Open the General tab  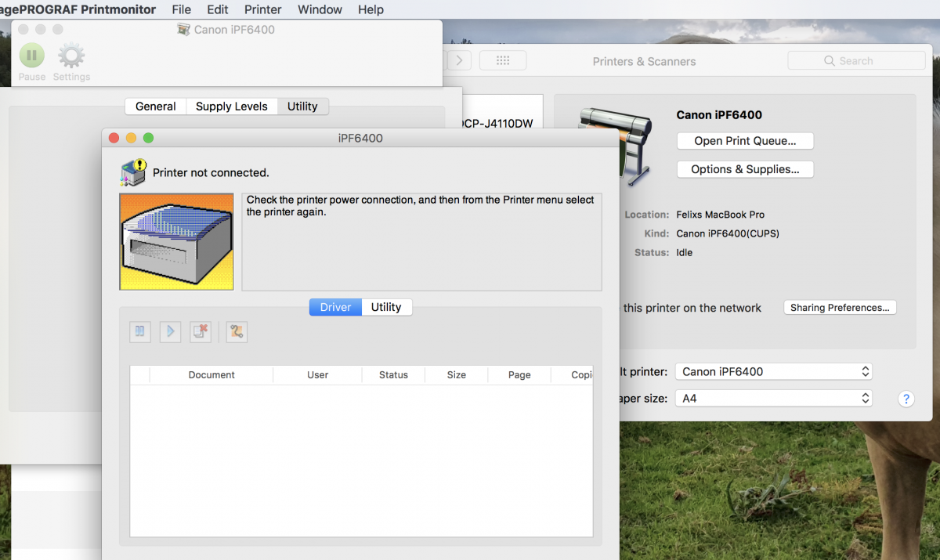[155, 107]
